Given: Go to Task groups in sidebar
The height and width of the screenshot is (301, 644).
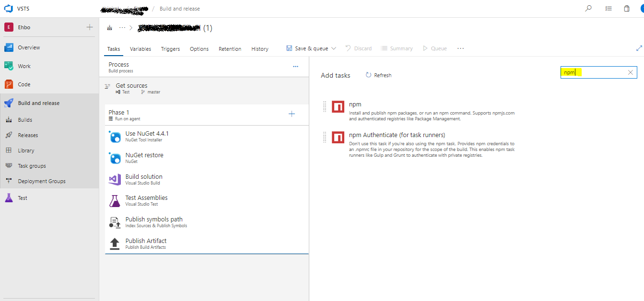Looking at the screenshot, I should (x=32, y=166).
